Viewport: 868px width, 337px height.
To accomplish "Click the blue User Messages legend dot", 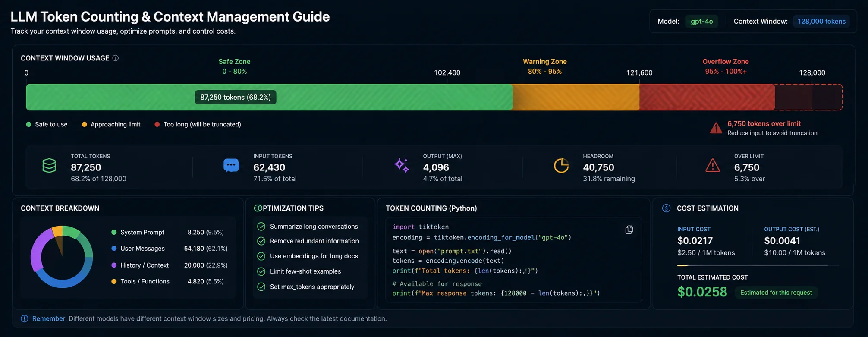I will [114, 249].
